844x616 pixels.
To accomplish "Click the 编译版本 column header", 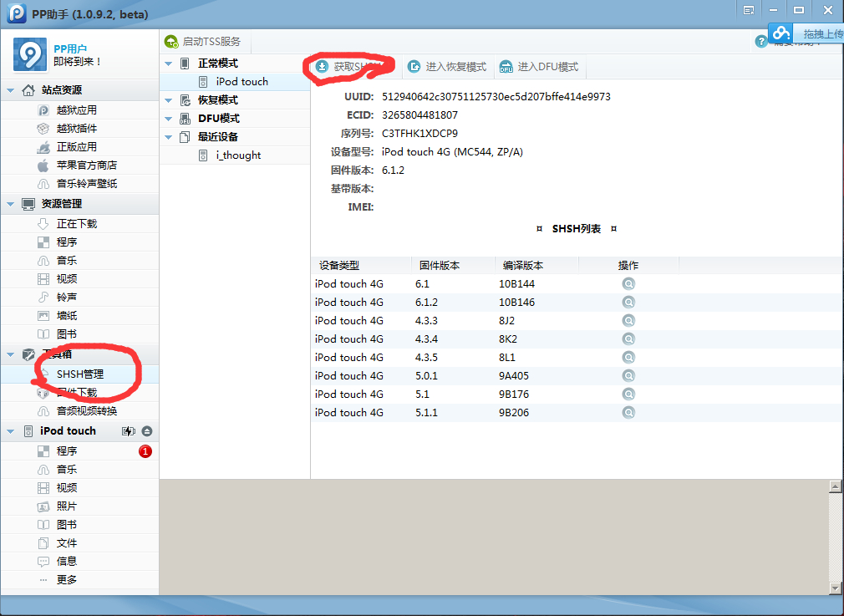I will pos(536,266).
